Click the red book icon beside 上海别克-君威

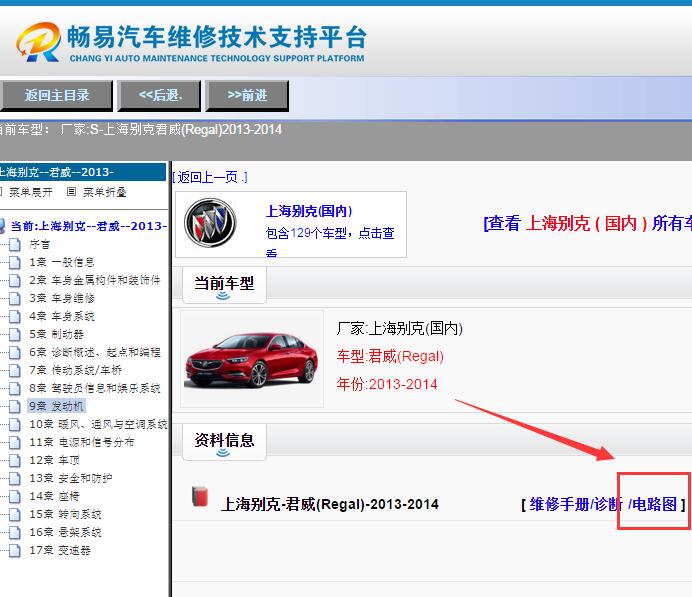point(200,496)
